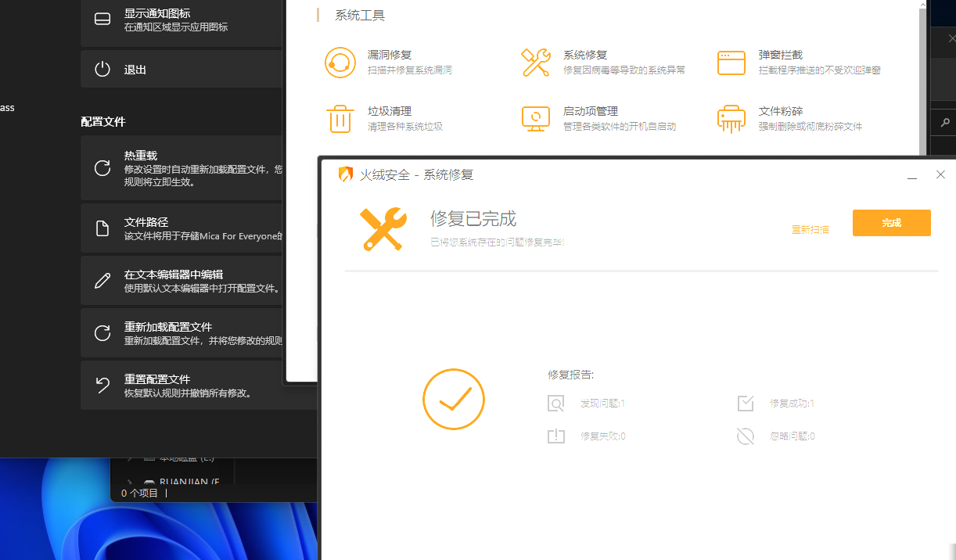The height and width of the screenshot is (560, 956).
Task: Open the 启动项管理 monitor icon
Action: [x=536, y=119]
